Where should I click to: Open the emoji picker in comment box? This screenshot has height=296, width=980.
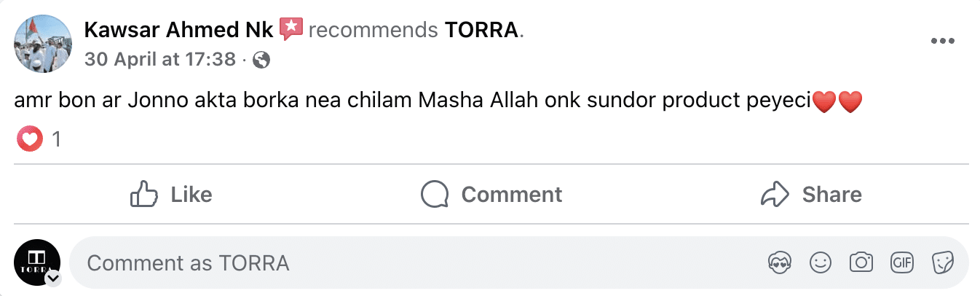[821, 262]
